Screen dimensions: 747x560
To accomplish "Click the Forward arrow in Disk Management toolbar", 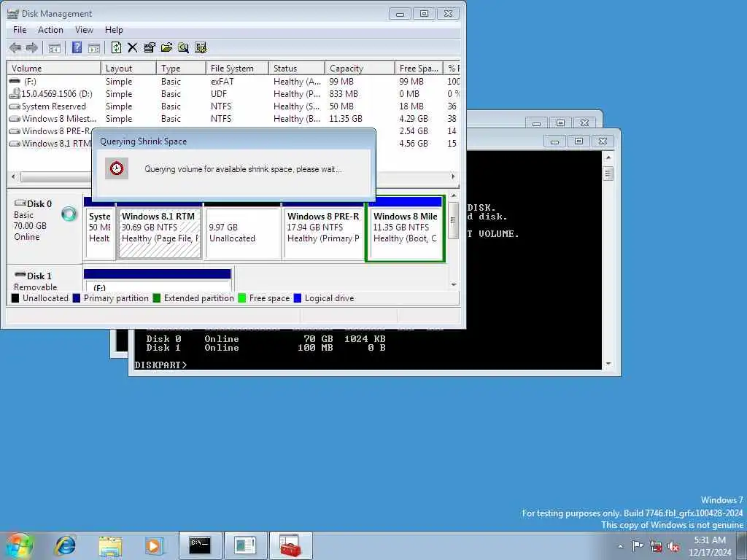I will pyautogui.click(x=32, y=47).
